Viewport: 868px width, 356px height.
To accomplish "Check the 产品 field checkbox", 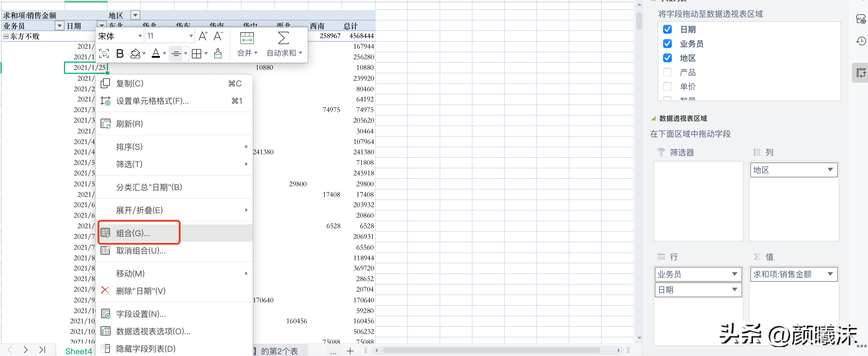I will (667, 72).
